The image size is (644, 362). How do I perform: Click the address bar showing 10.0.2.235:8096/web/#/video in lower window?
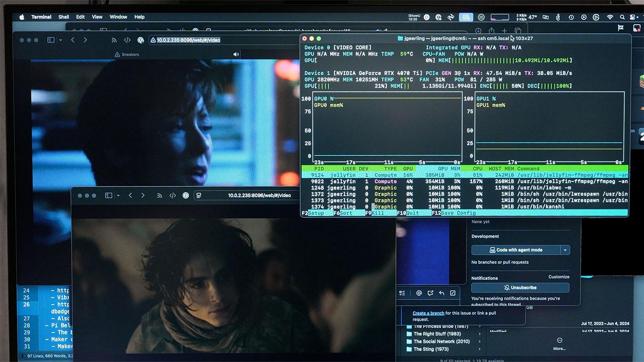(259, 195)
